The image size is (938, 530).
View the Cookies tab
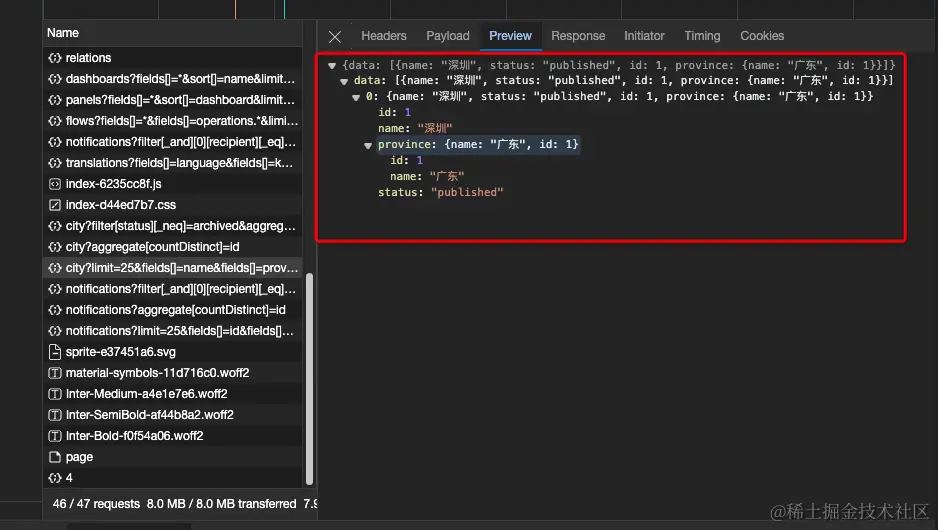click(762, 36)
